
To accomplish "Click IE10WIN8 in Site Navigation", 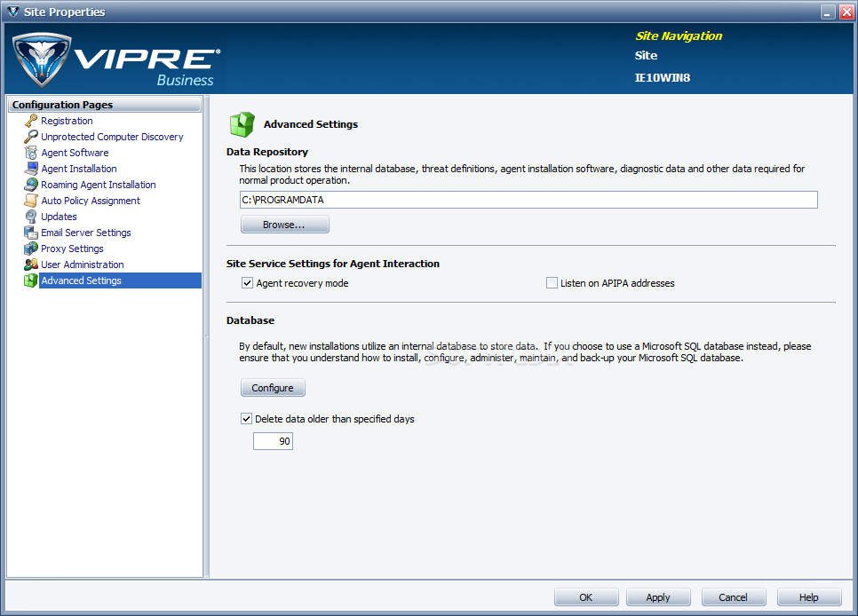I will (x=662, y=78).
